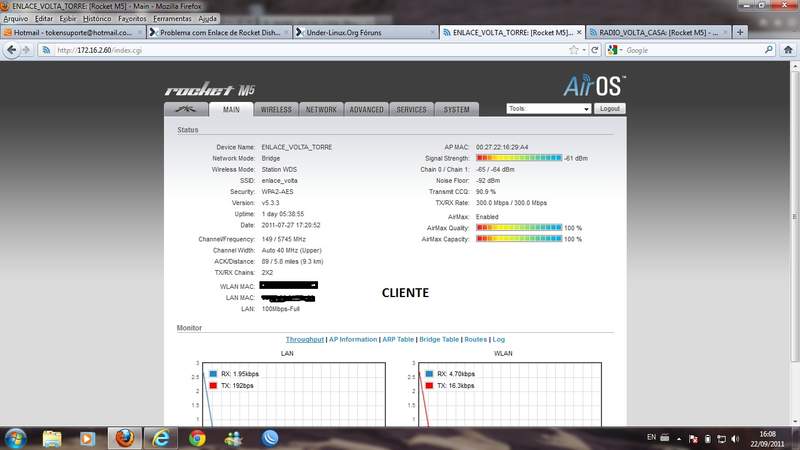Image resolution: width=800 pixels, height=450 pixels.
Task: Click the site identity icon in the address bar
Action: (46, 50)
